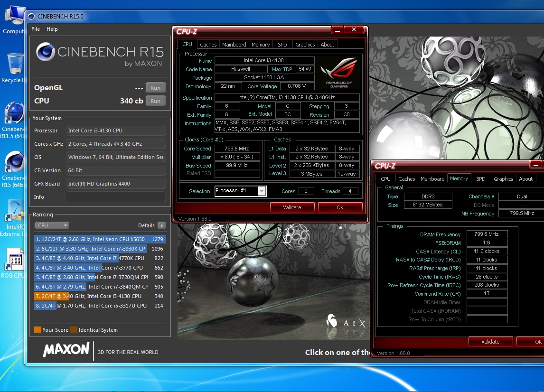Image resolution: width=544 pixels, height=392 pixels.
Task: Select Core i5-3317U ranking row
Action: coord(100,306)
